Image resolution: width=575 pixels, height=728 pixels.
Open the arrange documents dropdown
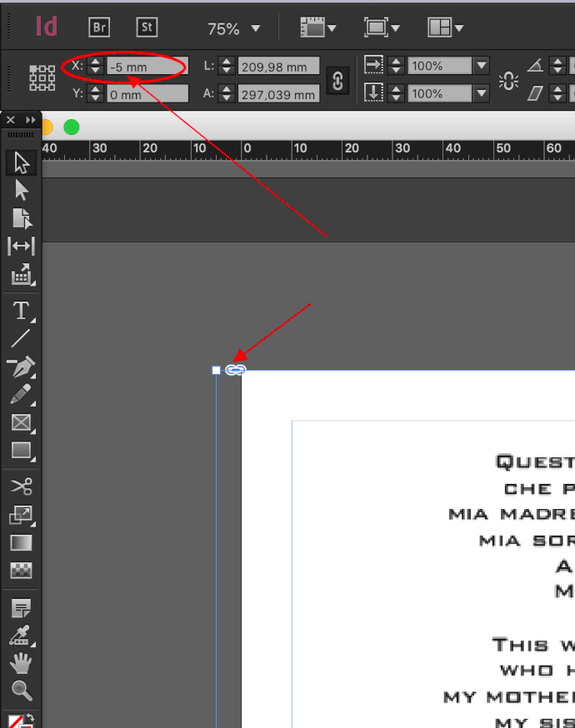click(x=445, y=27)
